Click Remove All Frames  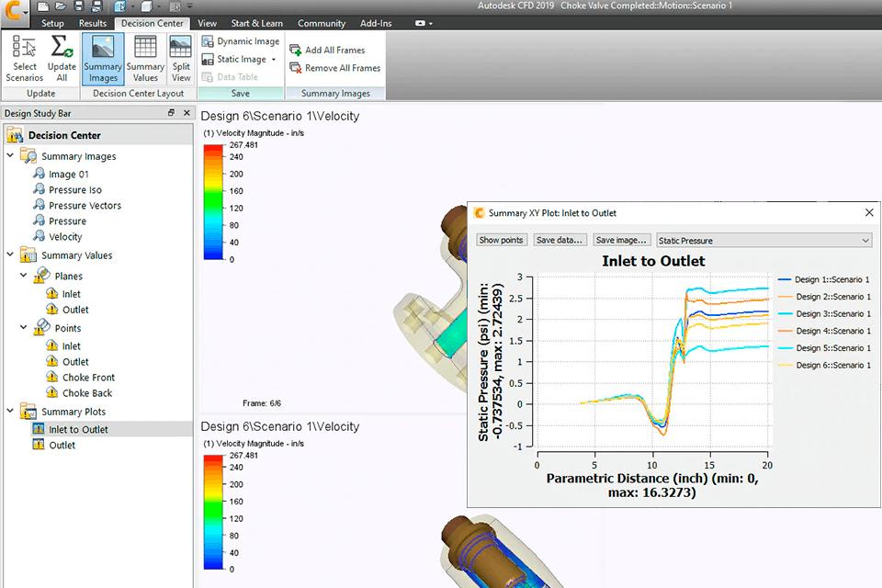click(335, 68)
